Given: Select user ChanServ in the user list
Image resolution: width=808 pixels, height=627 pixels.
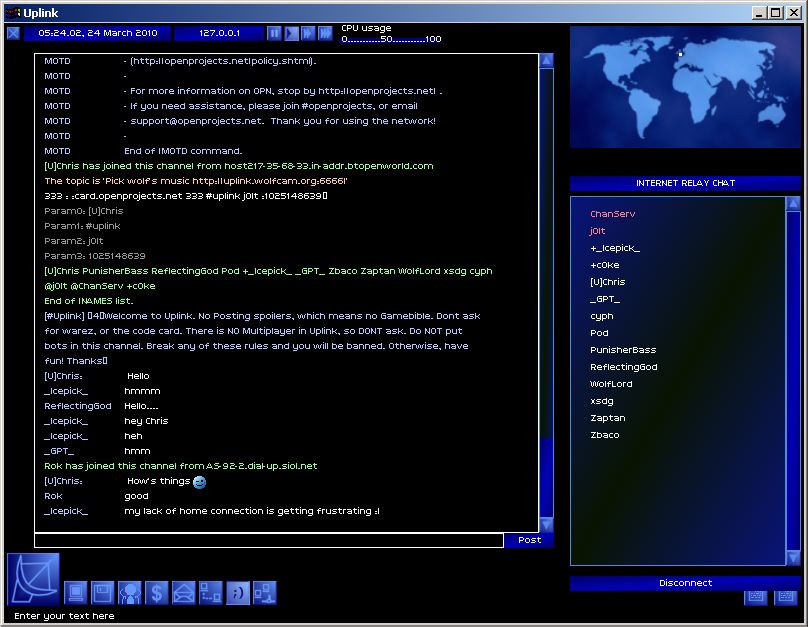Looking at the screenshot, I should [x=612, y=214].
